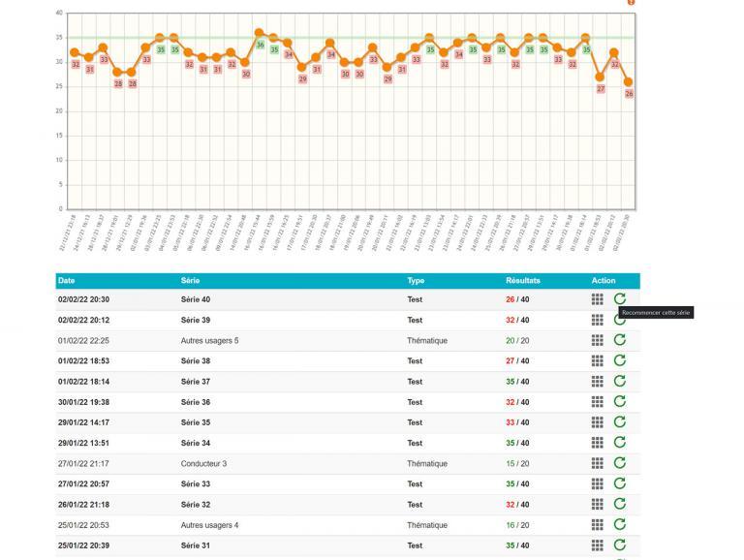The image size is (744, 560).
Task: Restart Série 31 using the reload icon
Action: (x=620, y=545)
